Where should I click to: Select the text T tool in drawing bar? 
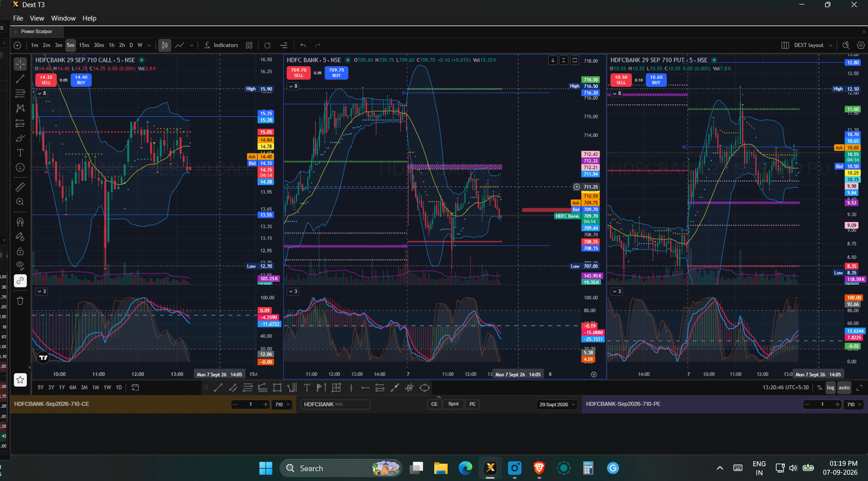[x=307, y=388]
